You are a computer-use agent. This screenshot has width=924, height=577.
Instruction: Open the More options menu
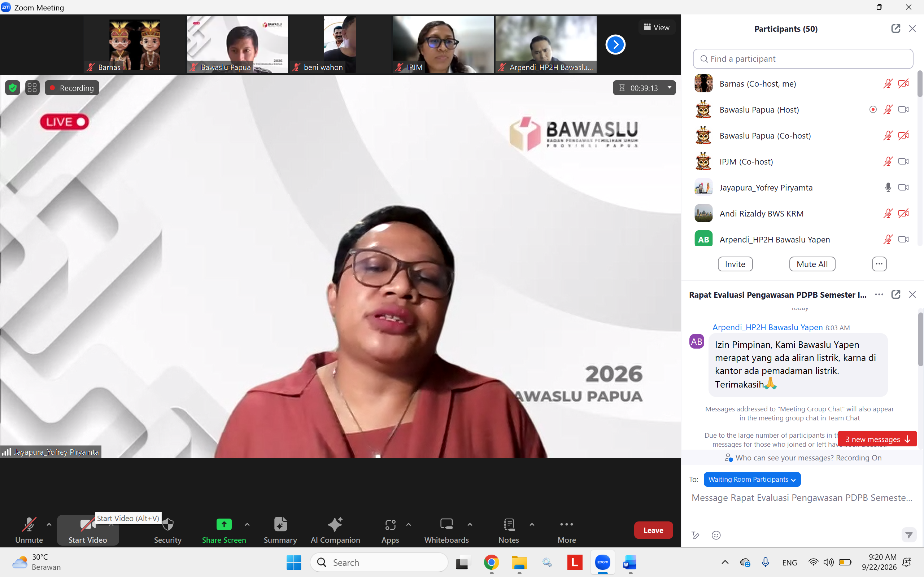click(x=567, y=530)
